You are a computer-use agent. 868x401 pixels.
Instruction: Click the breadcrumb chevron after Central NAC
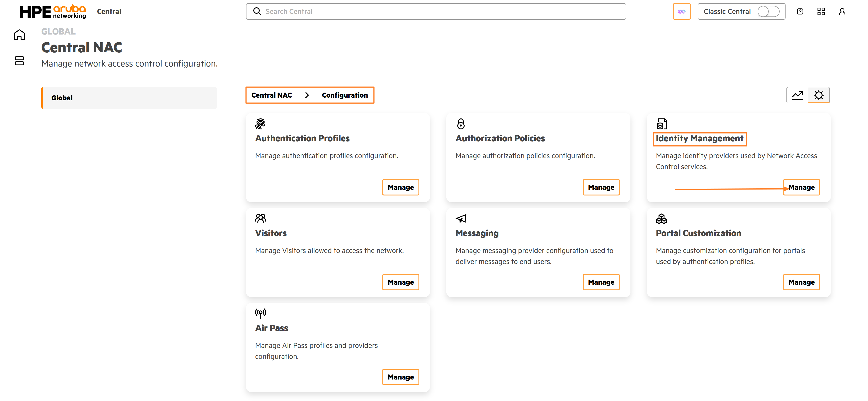click(307, 95)
